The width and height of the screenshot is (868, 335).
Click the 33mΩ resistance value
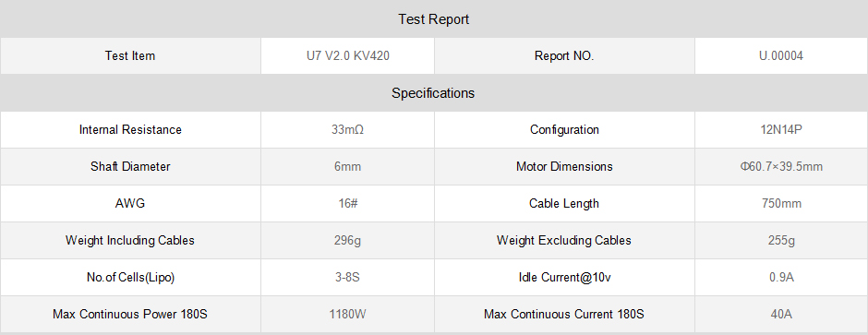[347, 130]
